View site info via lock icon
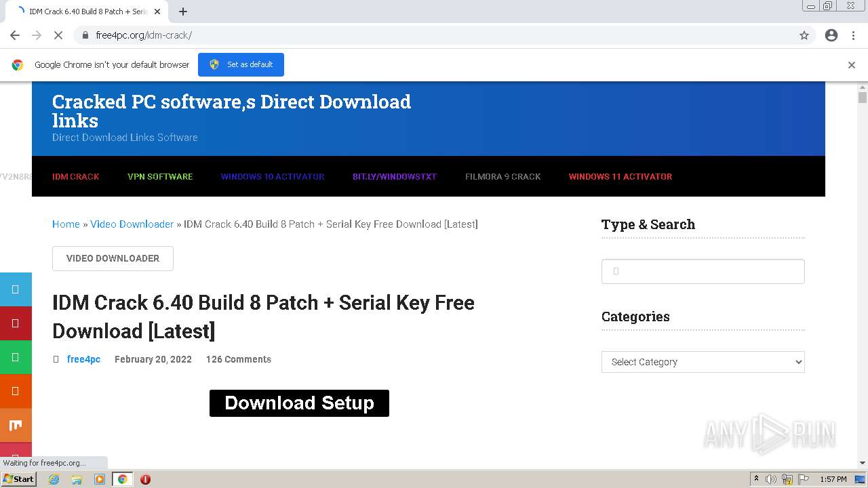Viewport: 868px width, 488px height. pyautogui.click(x=85, y=35)
